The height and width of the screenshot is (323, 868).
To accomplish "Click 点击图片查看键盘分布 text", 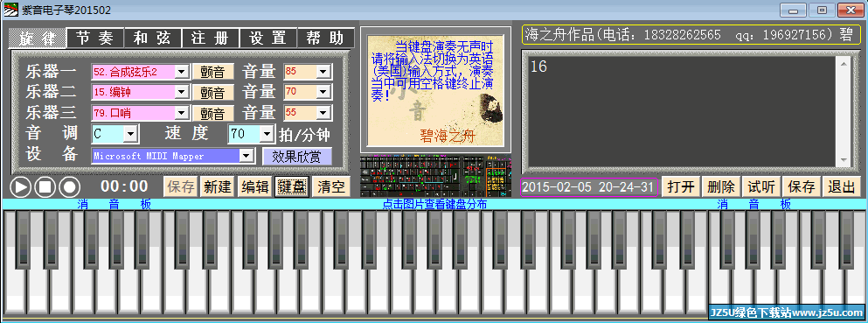I will [434, 205].
